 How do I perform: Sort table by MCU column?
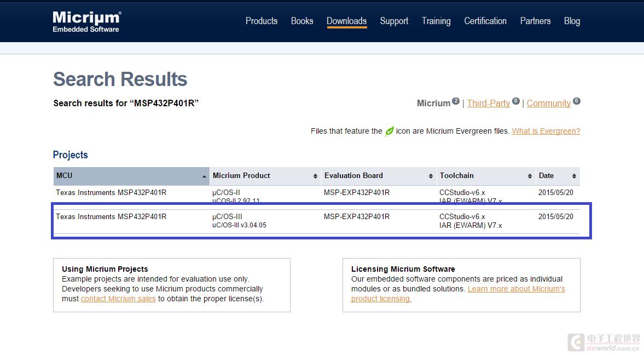[131, 176]
